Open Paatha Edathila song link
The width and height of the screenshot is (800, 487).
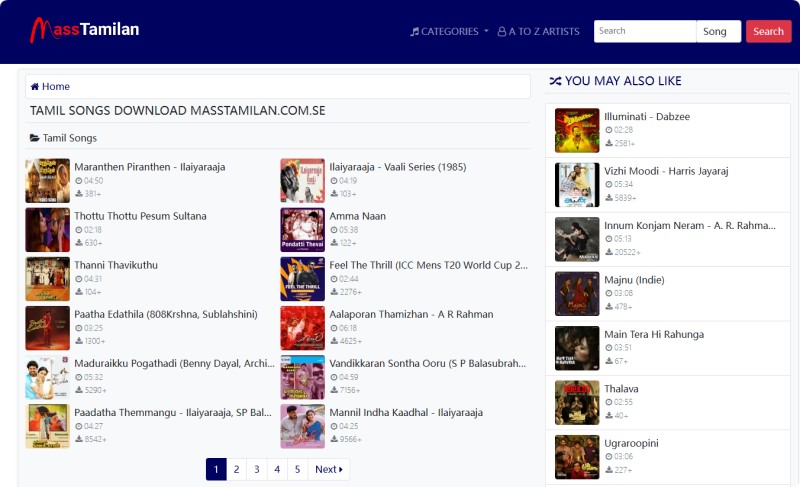(166, 314)
